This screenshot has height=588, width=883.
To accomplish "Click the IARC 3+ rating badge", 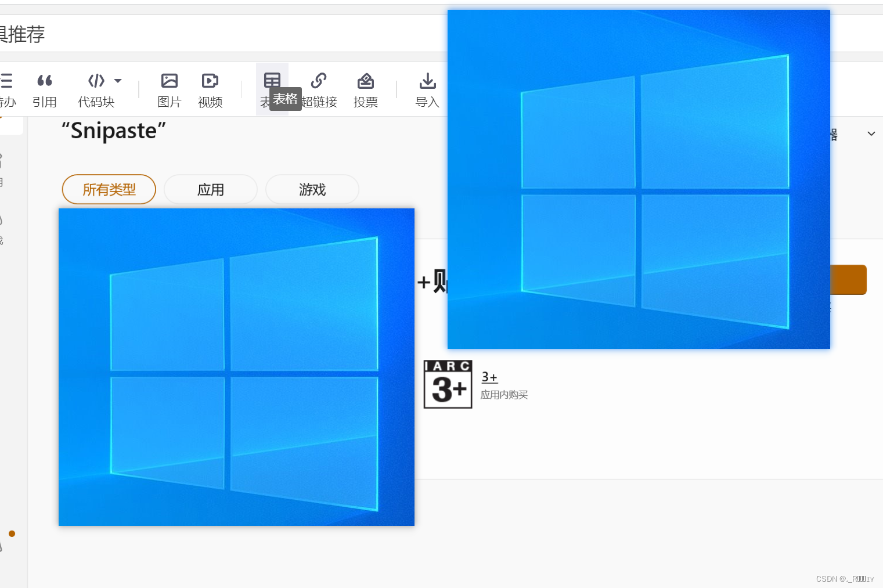I will point(448,384).
